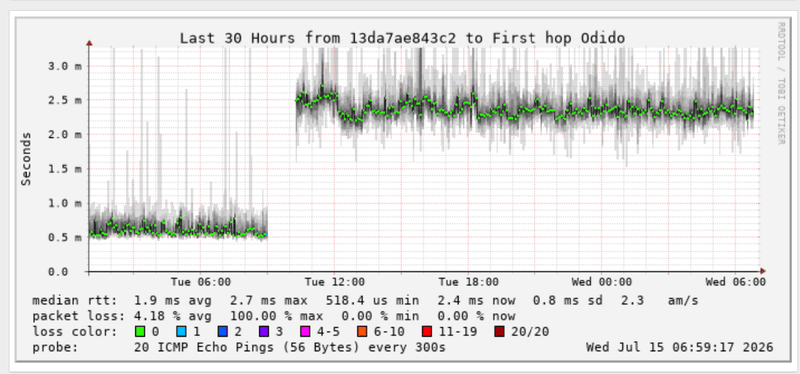This screenshot has width=800, height=374.
Task: Click the Wed Jul 15 06:59:17 2026 timestamp
Action: click(680, 348)
